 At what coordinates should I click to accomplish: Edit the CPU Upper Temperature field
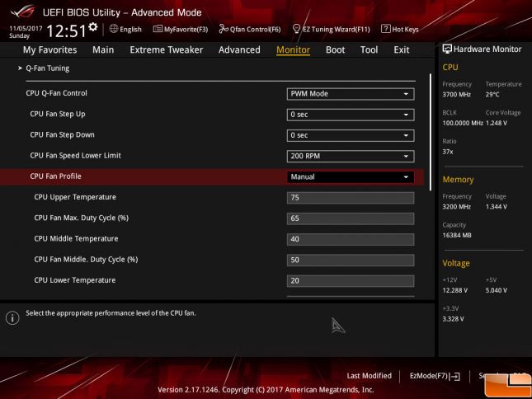(351, 198)
